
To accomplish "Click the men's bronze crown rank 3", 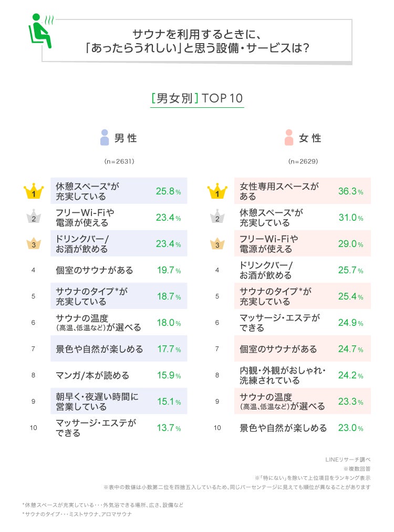I will (x=34, y=244).
